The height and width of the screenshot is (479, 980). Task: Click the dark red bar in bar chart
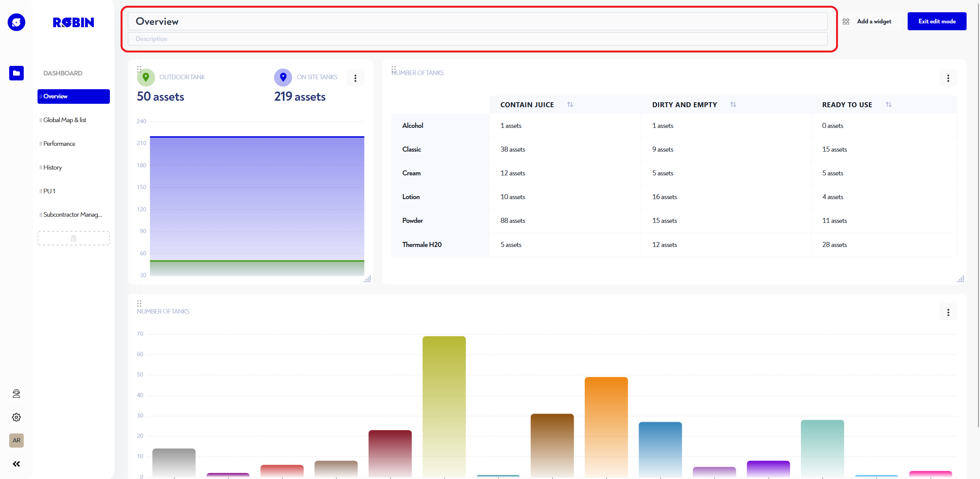tap(390, 453)
